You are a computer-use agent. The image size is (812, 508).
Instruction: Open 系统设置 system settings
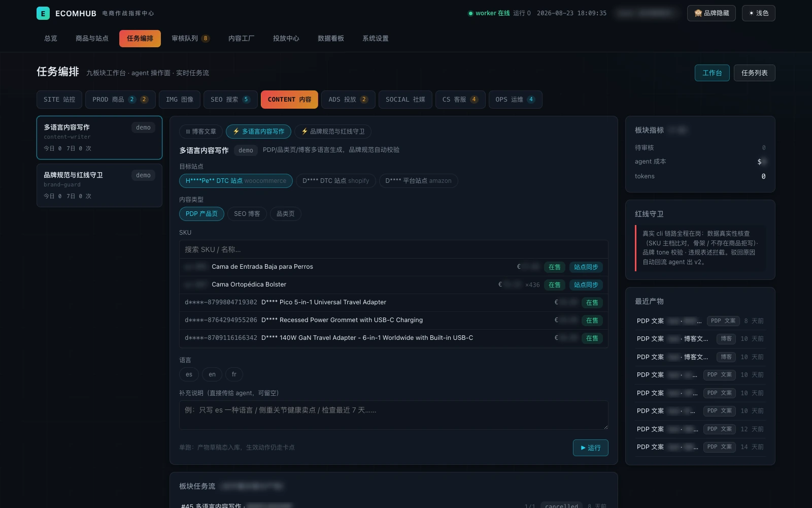pos(375,39)
